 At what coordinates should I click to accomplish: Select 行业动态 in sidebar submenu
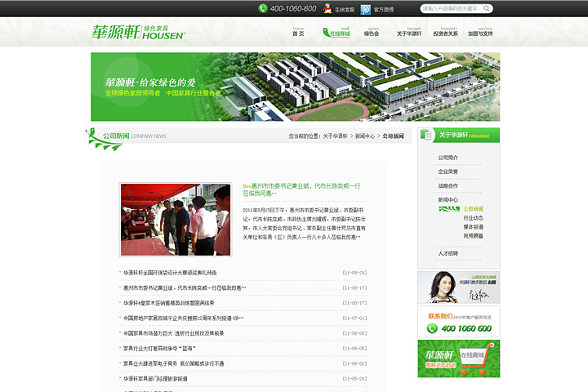coord(473,218)
